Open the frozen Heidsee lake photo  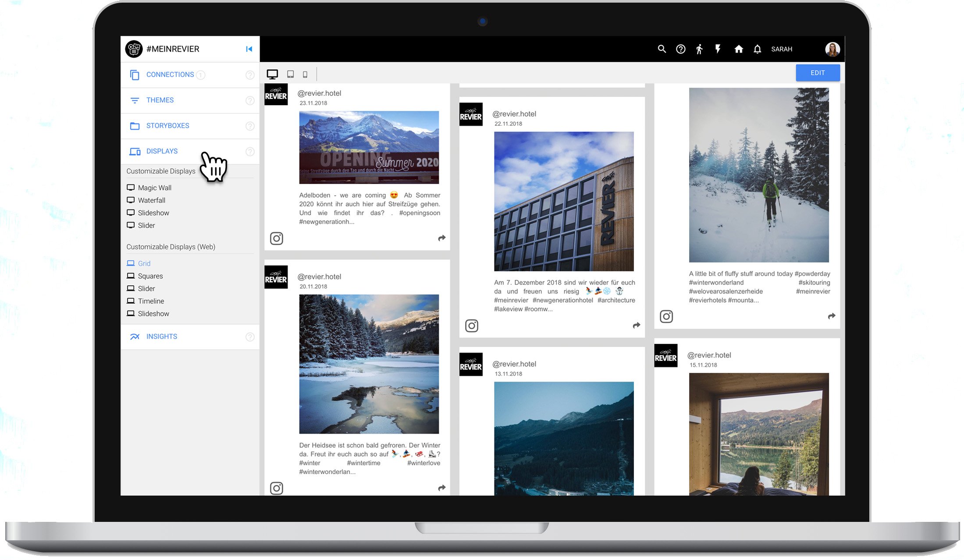point(369,364)
